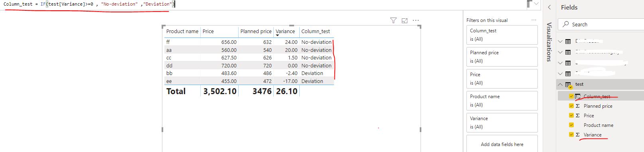Click the descending sort arrow under Variance header

(277, 36)
